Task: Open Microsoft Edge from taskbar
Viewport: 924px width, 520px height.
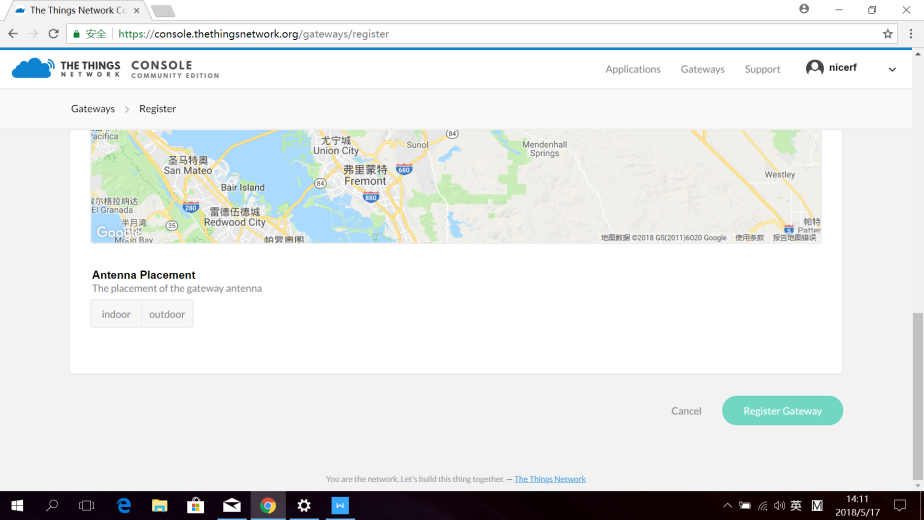Action: (124, 506)
